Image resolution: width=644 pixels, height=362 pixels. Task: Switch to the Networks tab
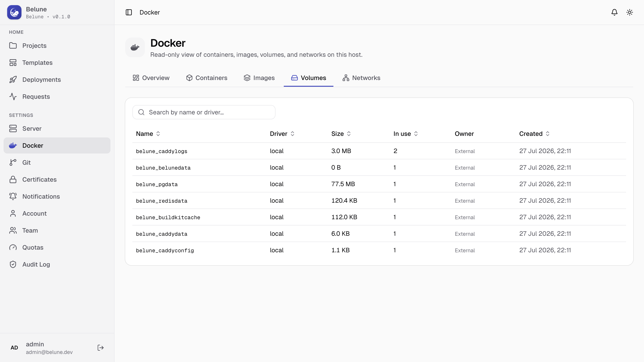coord(362,78)
